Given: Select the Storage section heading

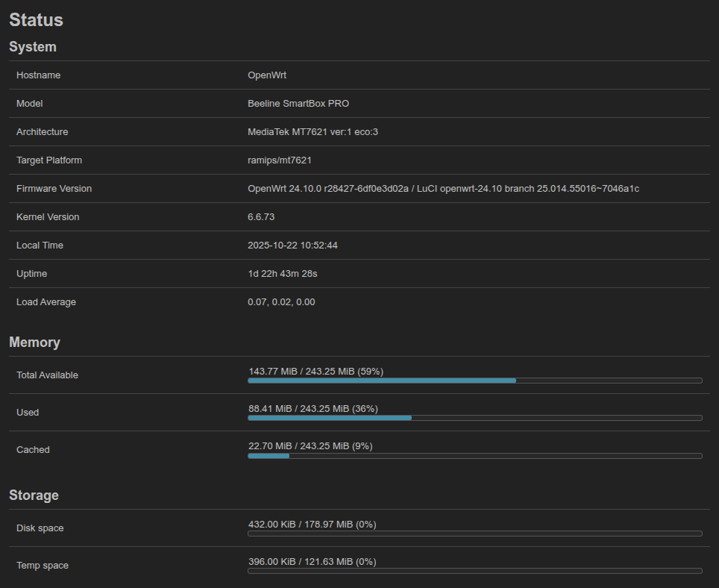Looking at the screenshot, I should [34, 495].
